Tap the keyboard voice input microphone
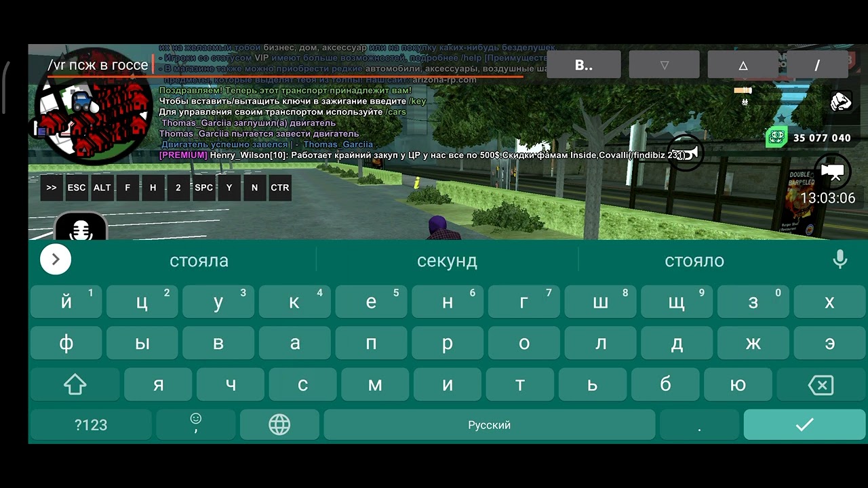The height and width of the screenshot is (488, 868). pos(840,260)
